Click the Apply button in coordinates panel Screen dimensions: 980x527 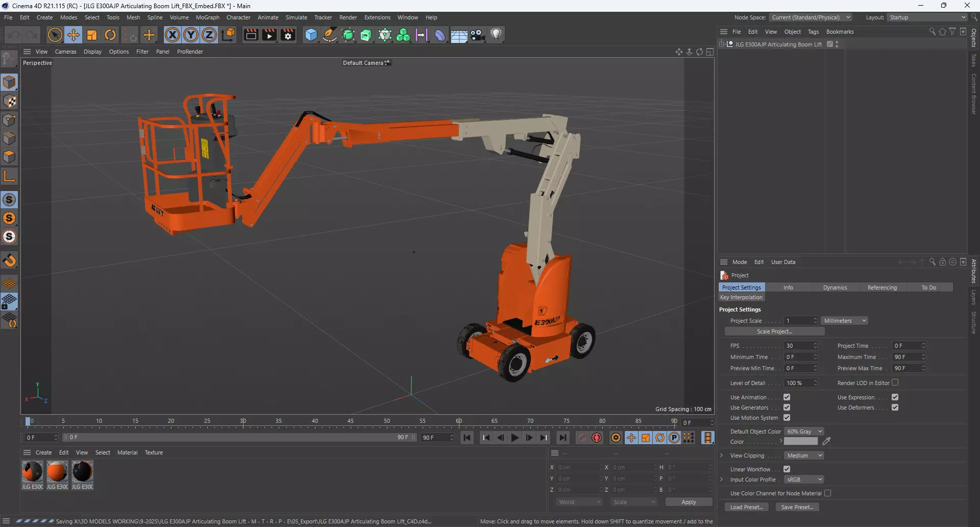point(689,502)
